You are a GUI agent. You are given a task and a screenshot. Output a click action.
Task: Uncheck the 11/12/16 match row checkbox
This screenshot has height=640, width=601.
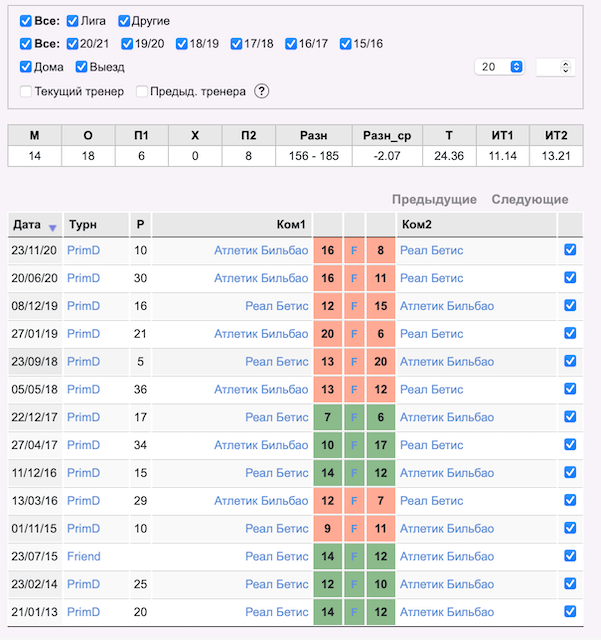click(570, 472)
